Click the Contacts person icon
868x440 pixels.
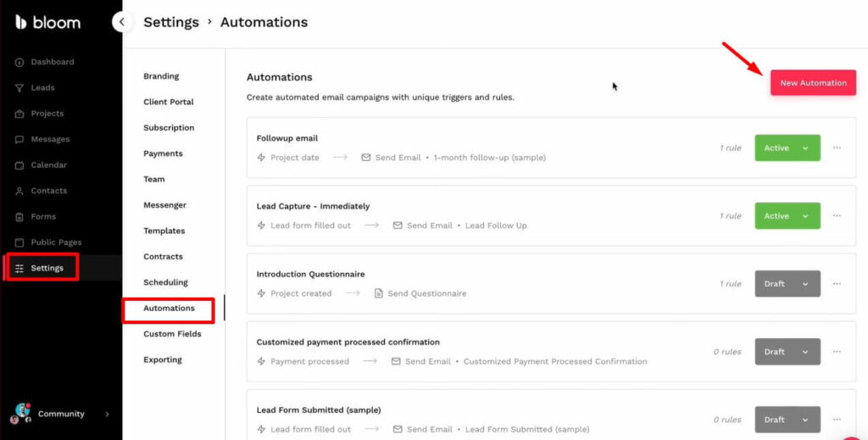(x=19, y=191)
